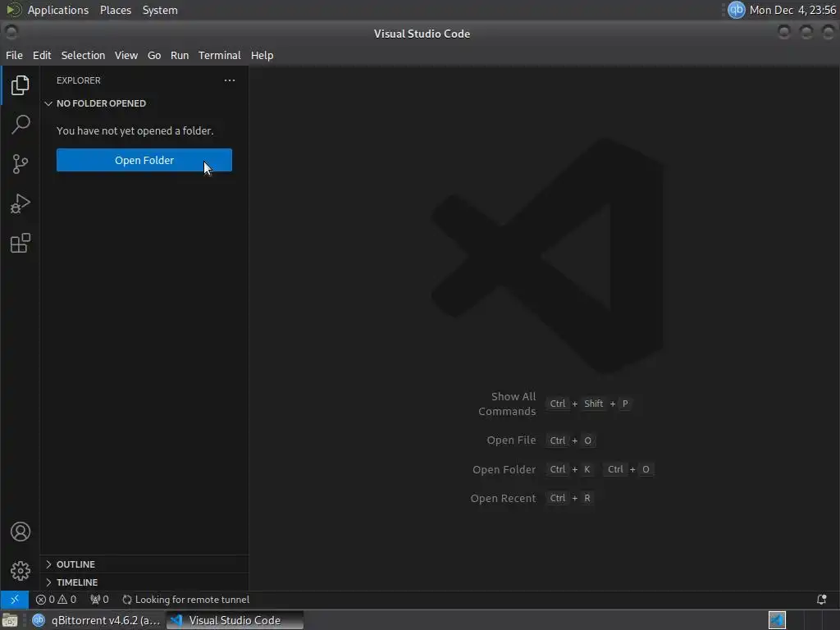Open the Places system menu
Viewport: 840px width, 630px height.
click(x=116, y=10)
